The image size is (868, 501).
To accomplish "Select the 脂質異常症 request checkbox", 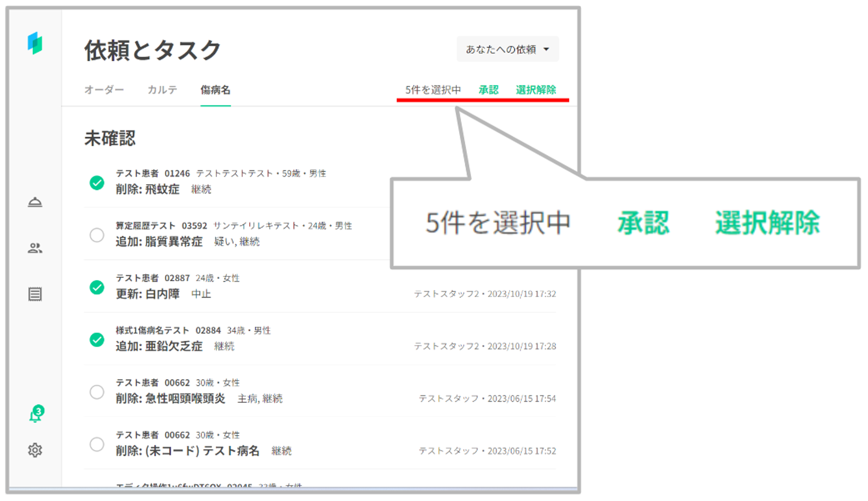I will pyautogui.click(x=97, y=235).
